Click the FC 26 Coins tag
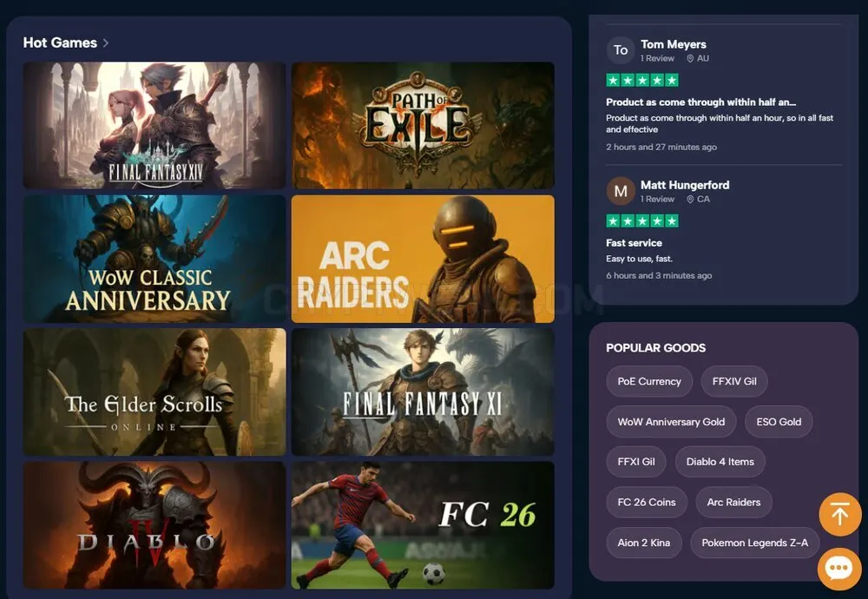The width and height of the screenshot is (868, 599). 647,502
